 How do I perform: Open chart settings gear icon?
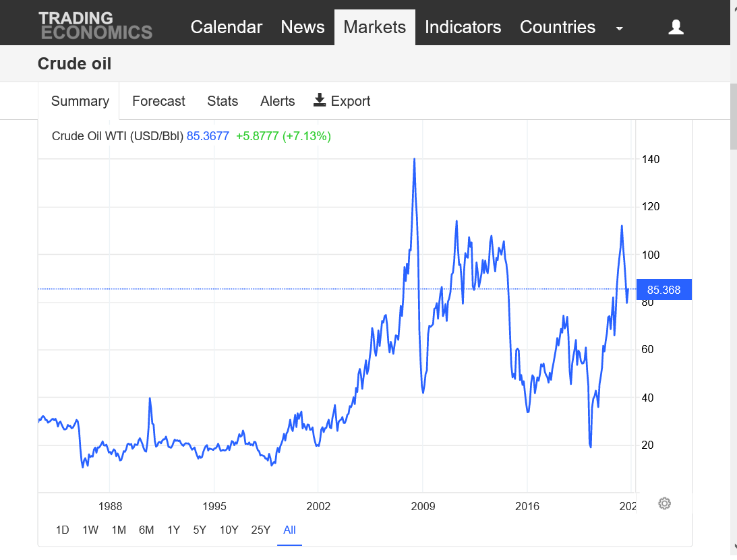click(x=664, y=503)
